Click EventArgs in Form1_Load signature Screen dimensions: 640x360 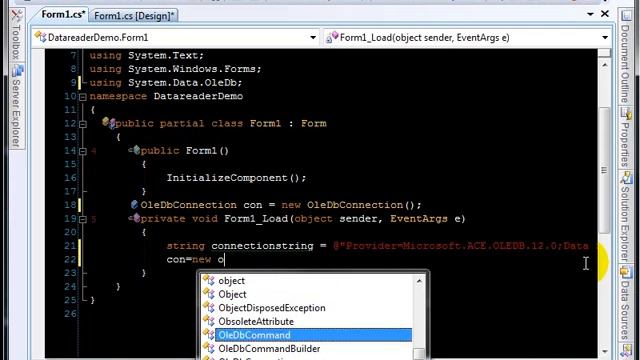419,219
